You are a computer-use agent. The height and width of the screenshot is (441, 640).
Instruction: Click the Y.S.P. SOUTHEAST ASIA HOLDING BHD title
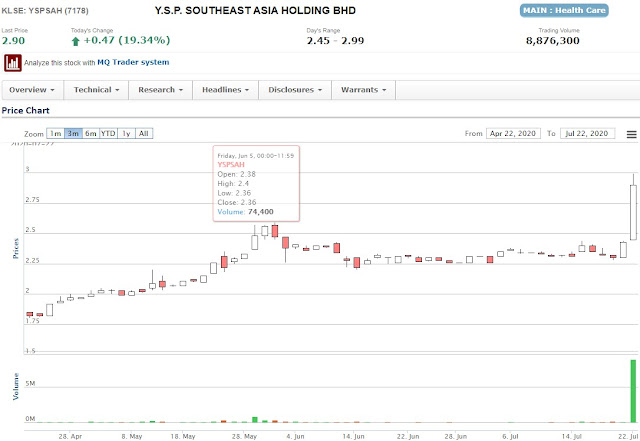coord(255,11)
